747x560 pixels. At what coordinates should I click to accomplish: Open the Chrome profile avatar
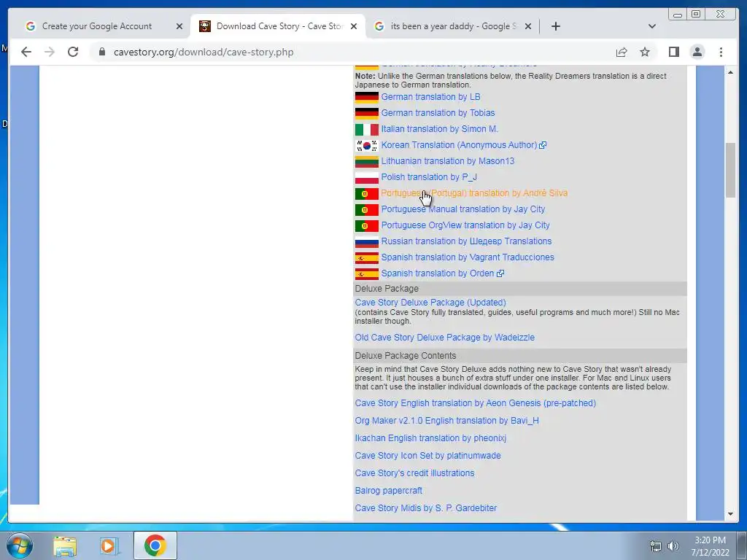697,52
